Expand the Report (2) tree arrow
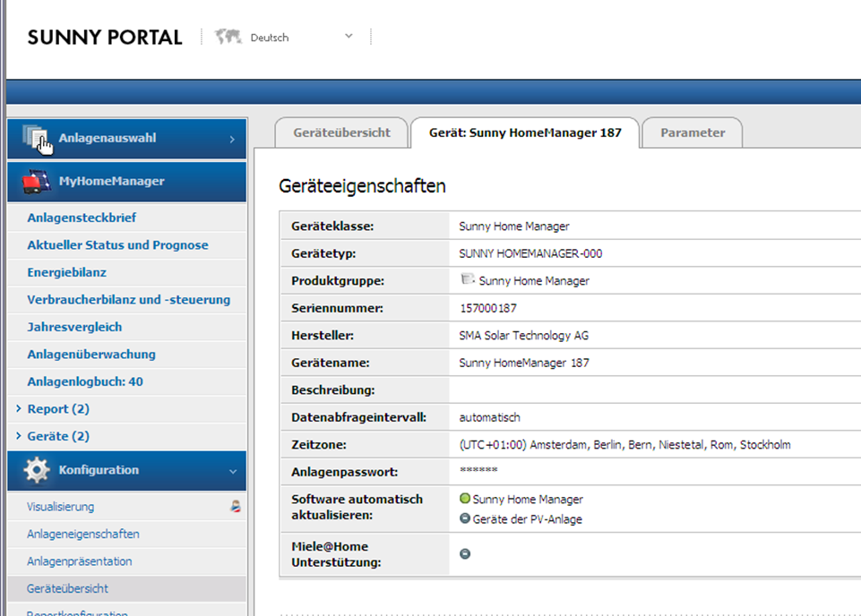The height and width of the screenshot is (616, 861). point(19,408)
